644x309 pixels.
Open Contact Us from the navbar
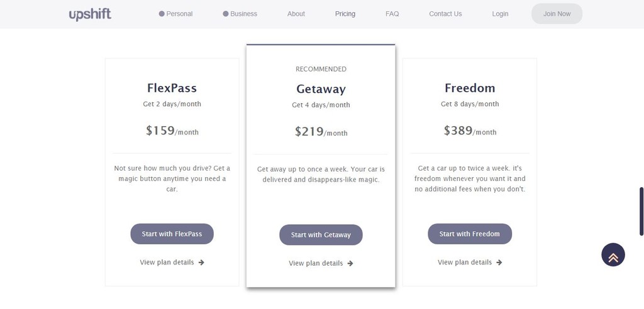click(x=445, y=14)
